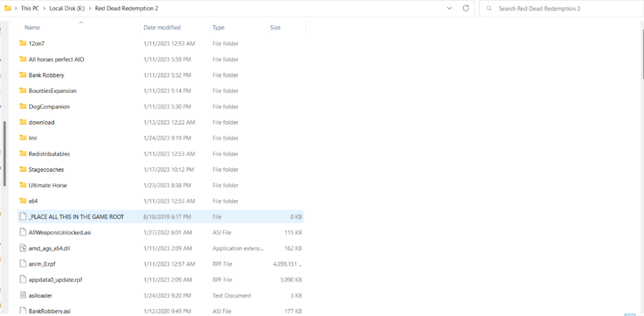Expand chevron after This PC breadcrumb
The height and width of the screenshot is (316, 644).
pyautogui.click(x=45, y=8)
